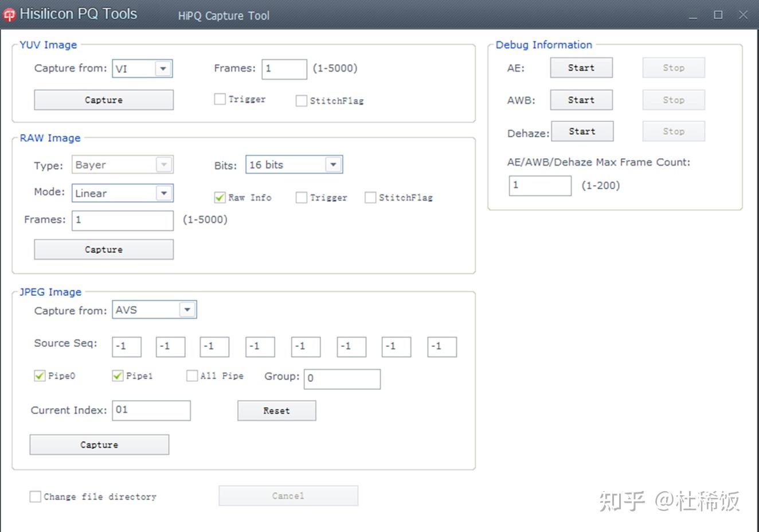Click the fifth Source Seq field
The height and width of the screenshot is (532, 759).
306,346
